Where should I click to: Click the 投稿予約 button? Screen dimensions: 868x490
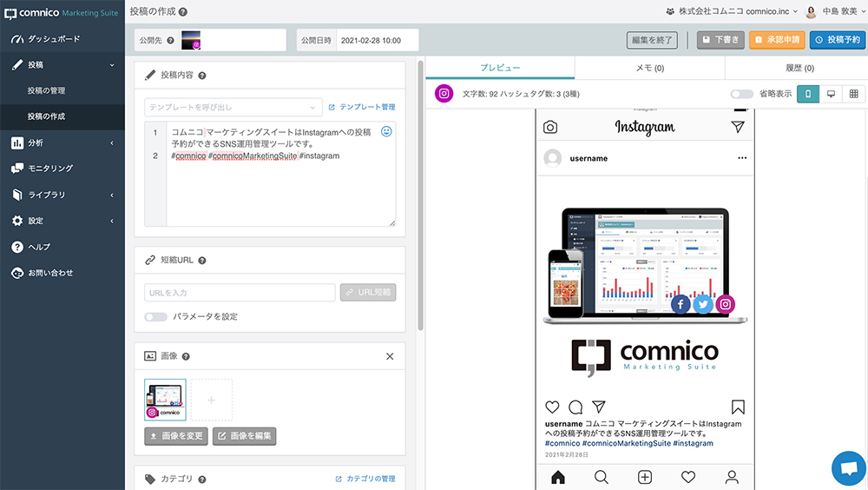pyautogui.click(x=838, y=40)
